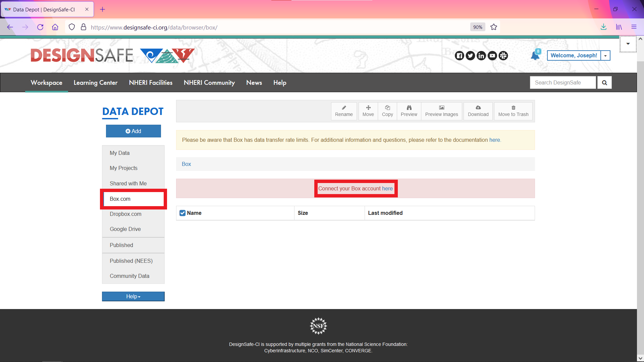Open the notifications bell icon
The image size is (644, 362).
(535, 55)
